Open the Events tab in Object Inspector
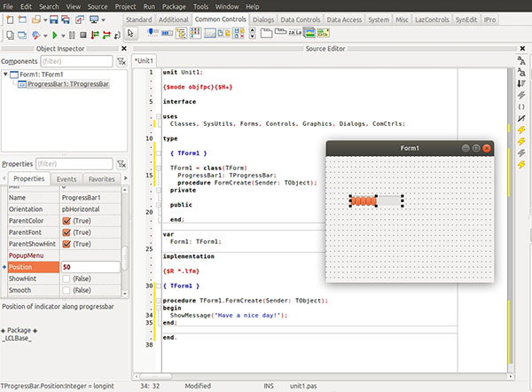Screen dimensions: 532x392 coord(66,179)
